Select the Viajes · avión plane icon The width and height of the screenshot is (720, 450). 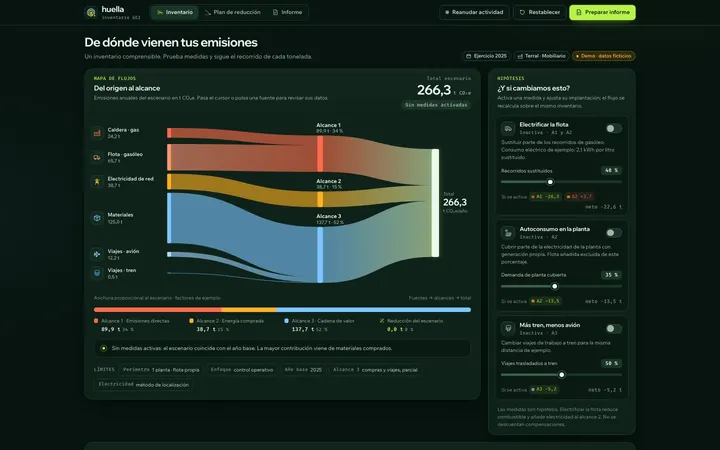pos(97,254)
